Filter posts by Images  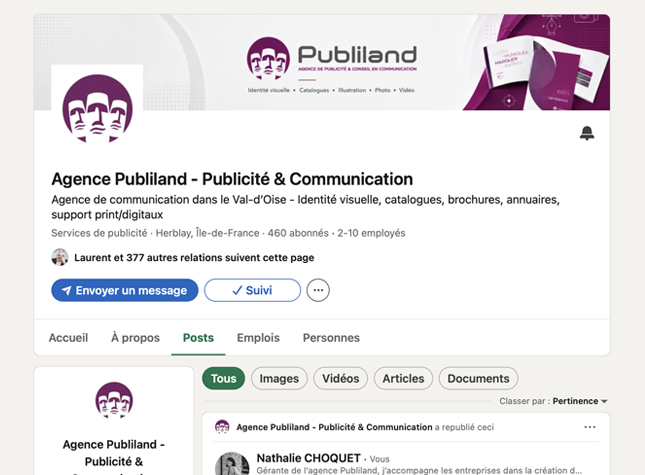click(279, 378)
